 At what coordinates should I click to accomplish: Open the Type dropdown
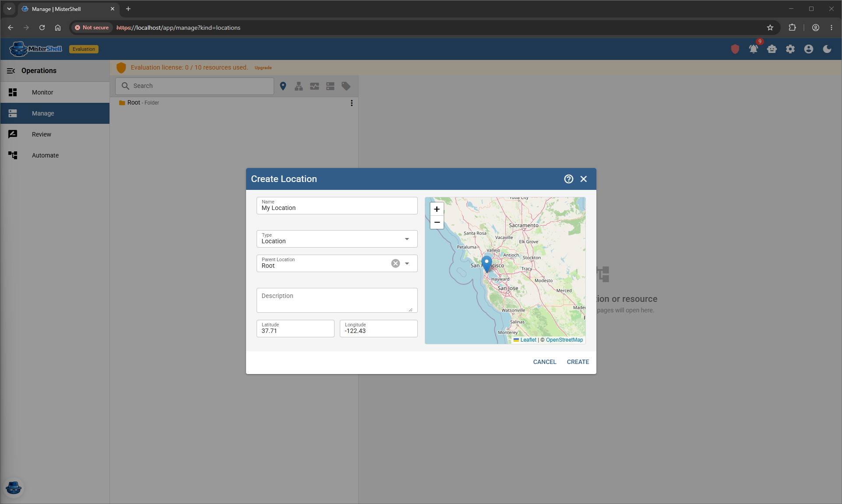337,239
